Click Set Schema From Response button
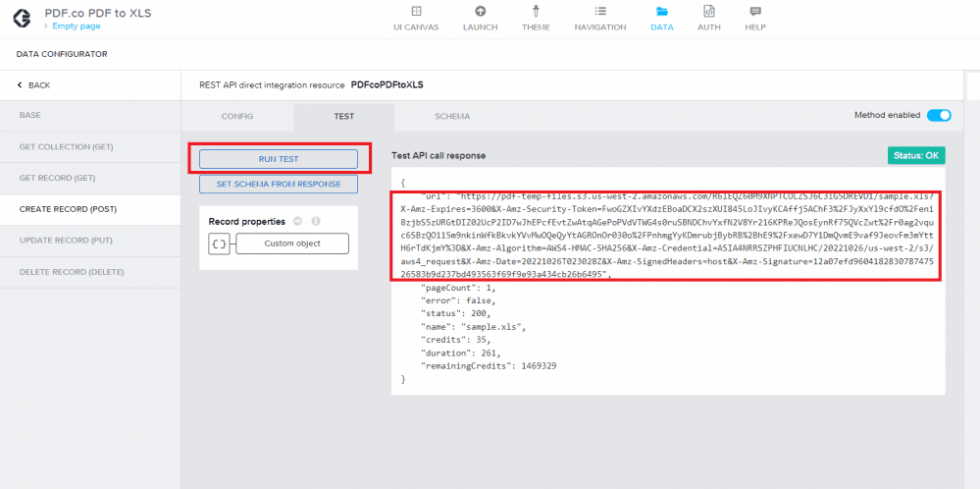This screenshot has height=489, width=980. point(278,184)
